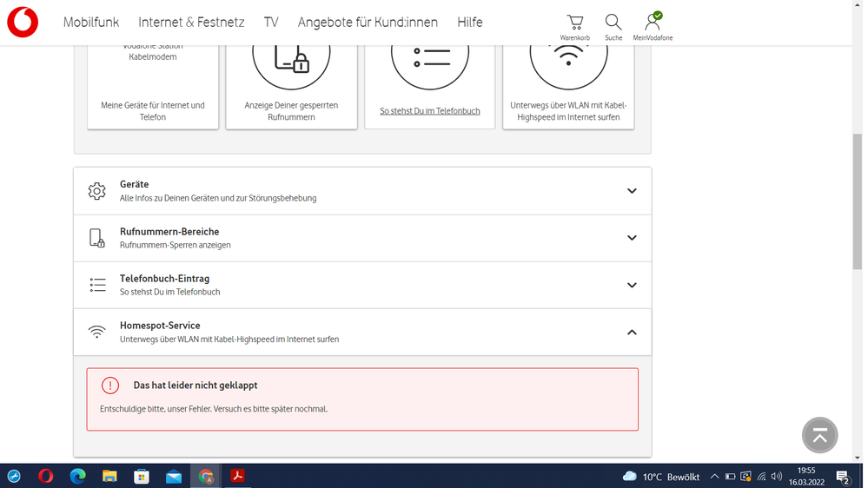Switch to Chrome in the taskbar

click(206, 476)
